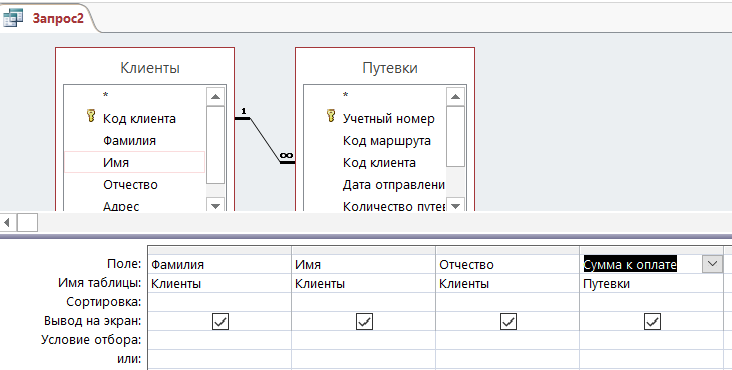Click the sort cell under Отчество

coord(507,302)
